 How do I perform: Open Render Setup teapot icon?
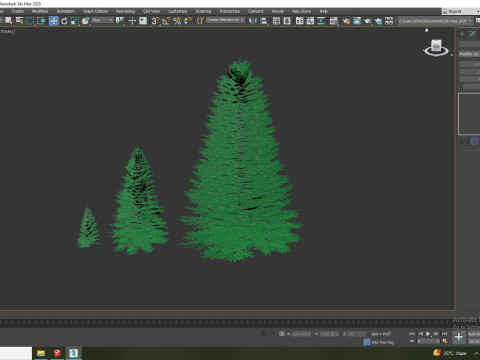[346, 21]
